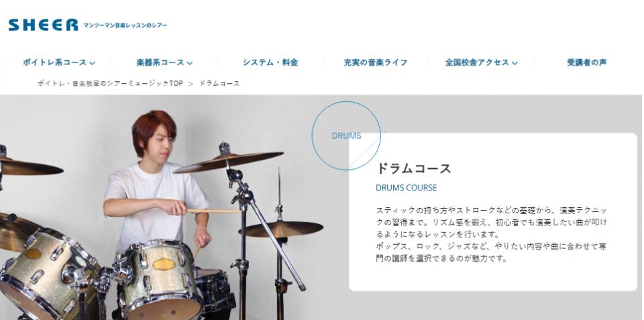Click the DRUMS COURSE subtitle text
Screen dimensions: 644x320
click(407, 188)
